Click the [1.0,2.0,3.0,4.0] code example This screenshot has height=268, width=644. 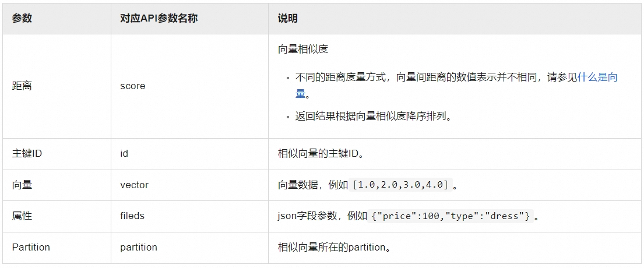click(401, 185)
